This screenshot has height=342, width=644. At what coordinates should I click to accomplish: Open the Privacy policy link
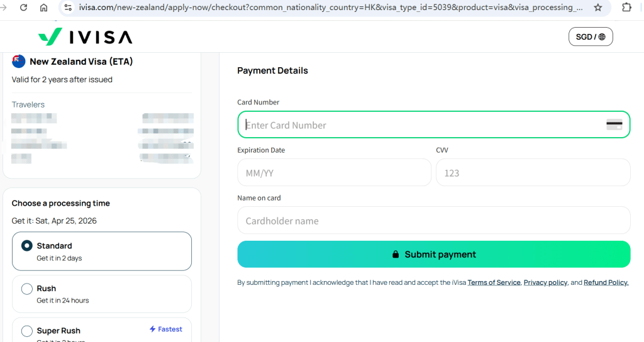(545, 283)
